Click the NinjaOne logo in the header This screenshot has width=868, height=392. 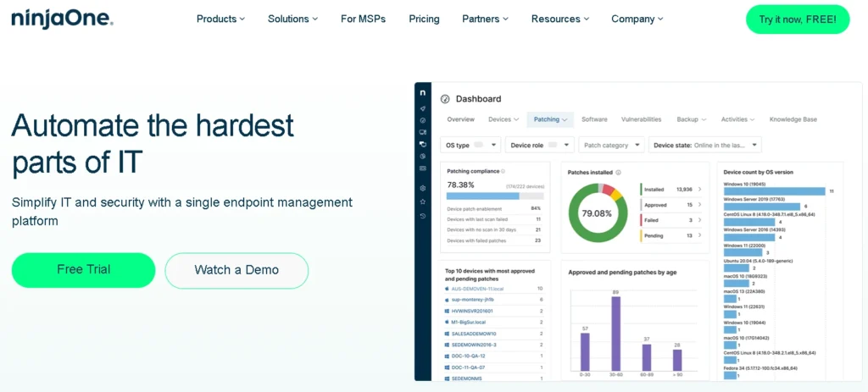(x=62, y=19)
